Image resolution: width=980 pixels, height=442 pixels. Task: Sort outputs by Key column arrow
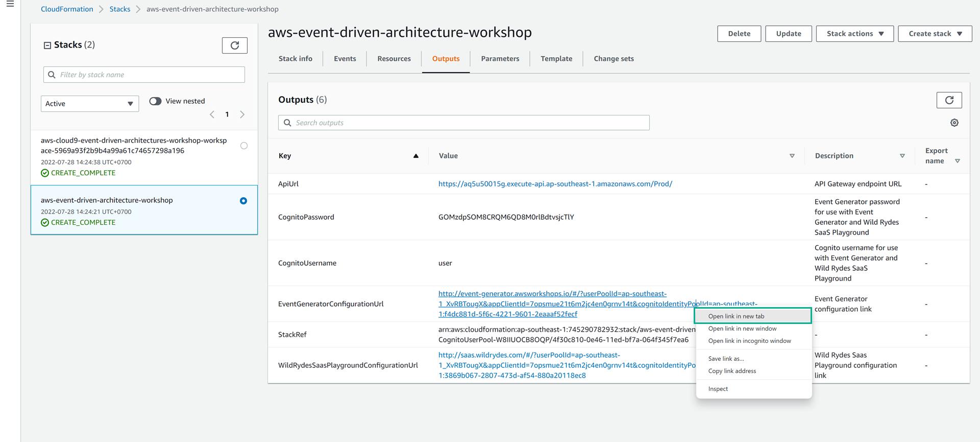click(x=416, y=156)
